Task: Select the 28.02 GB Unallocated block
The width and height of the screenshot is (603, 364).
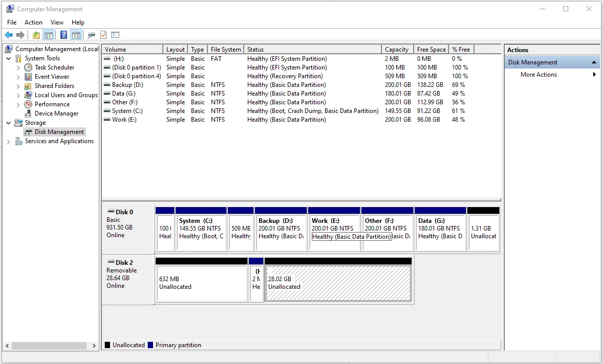Action: coord(338,280)
